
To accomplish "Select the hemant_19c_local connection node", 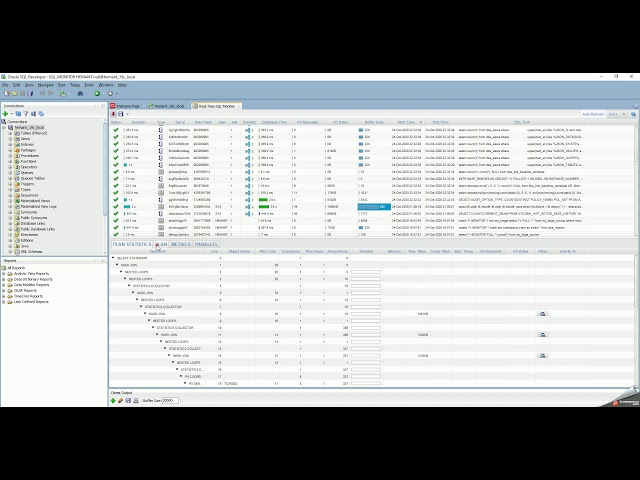I will 29,127.
